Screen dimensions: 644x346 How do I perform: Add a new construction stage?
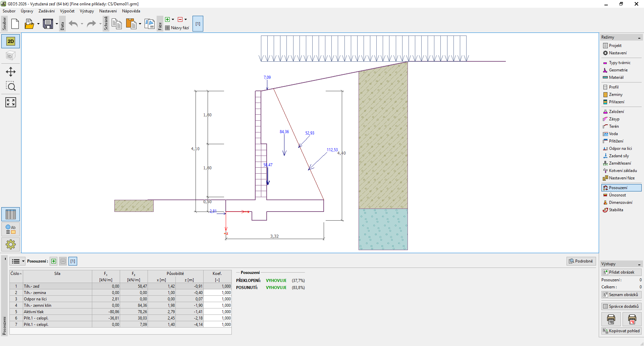pyautogui.click(x=167, y=19)
